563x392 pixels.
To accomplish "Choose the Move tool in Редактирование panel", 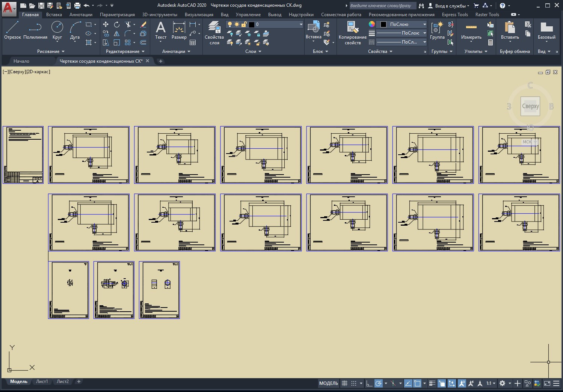I will click(106, 24).
